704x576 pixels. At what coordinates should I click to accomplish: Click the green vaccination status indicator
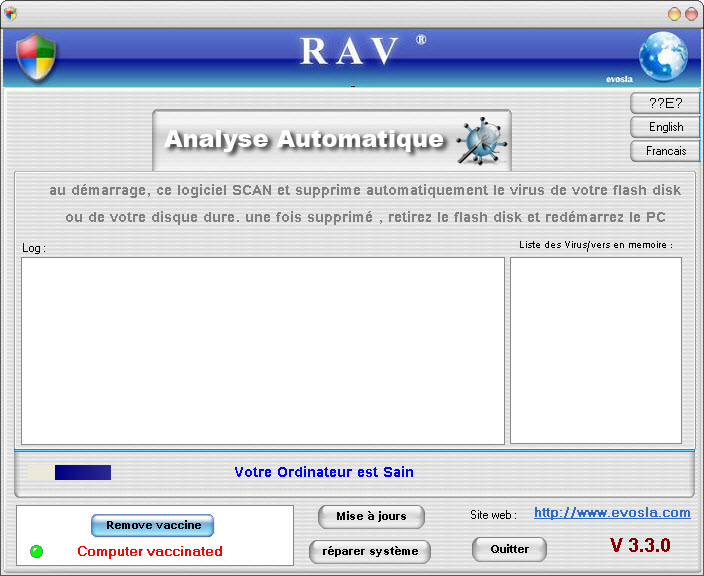36,551
